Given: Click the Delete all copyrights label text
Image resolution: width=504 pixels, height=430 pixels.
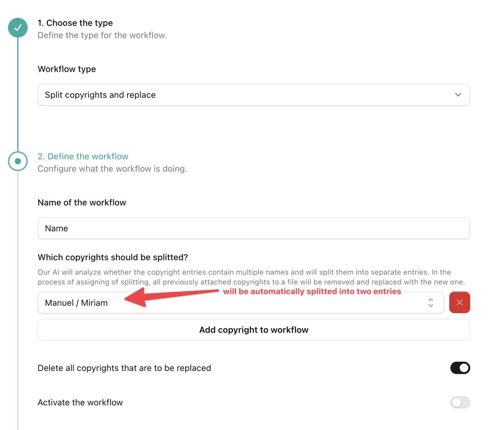Looking at the screenshot, I should 124,368.
